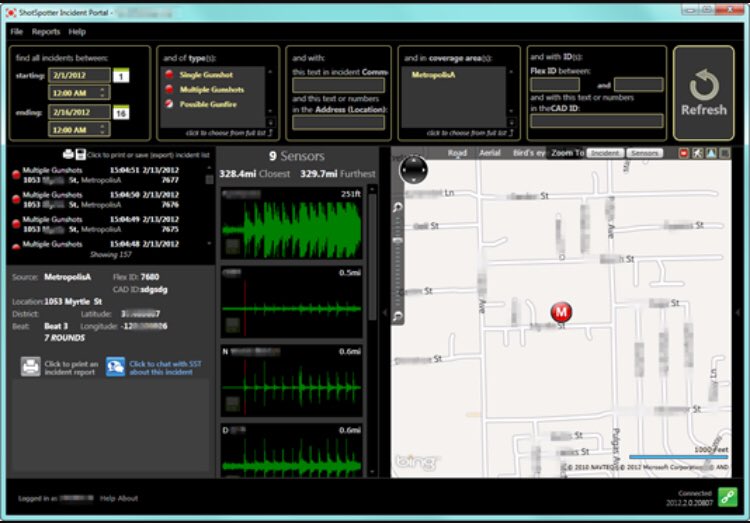This screenshot has width=750, height=523.
Task: Click the sensors list scrollbar
Action: point(373,257)
